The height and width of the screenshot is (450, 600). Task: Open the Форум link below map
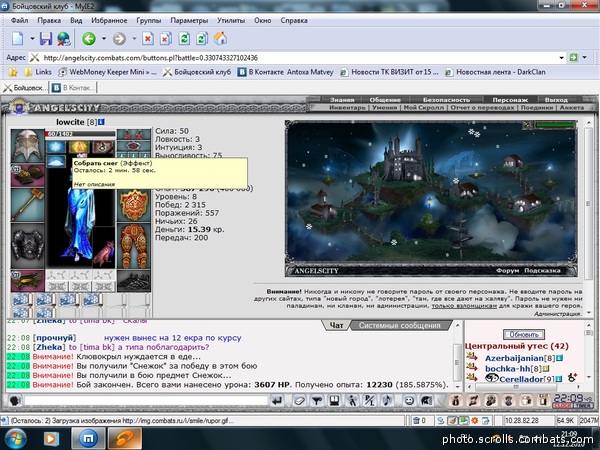tap(507, 271)
